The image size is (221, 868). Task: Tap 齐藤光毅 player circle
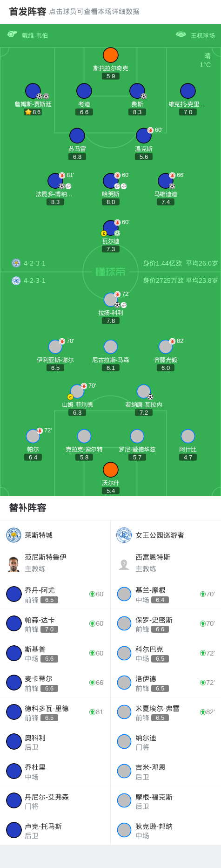166,347
